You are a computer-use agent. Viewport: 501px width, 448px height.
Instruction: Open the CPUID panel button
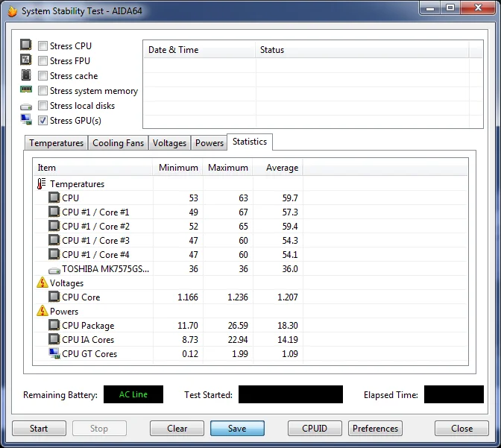pyautogui.click(x=315, y=428)
